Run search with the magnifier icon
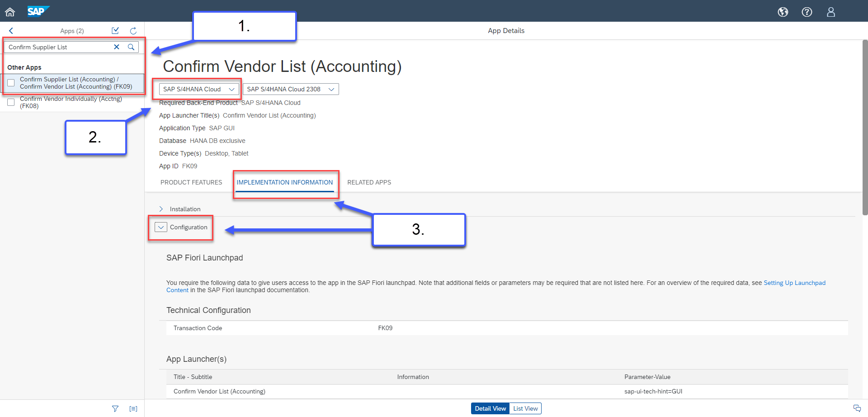This screenshot has width=868, height=417. (131, 47)
